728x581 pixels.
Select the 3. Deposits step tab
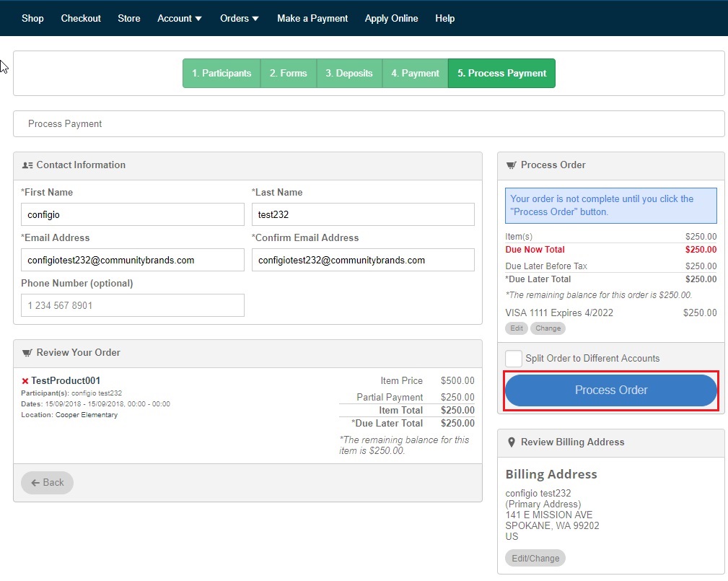coord(349,74)
